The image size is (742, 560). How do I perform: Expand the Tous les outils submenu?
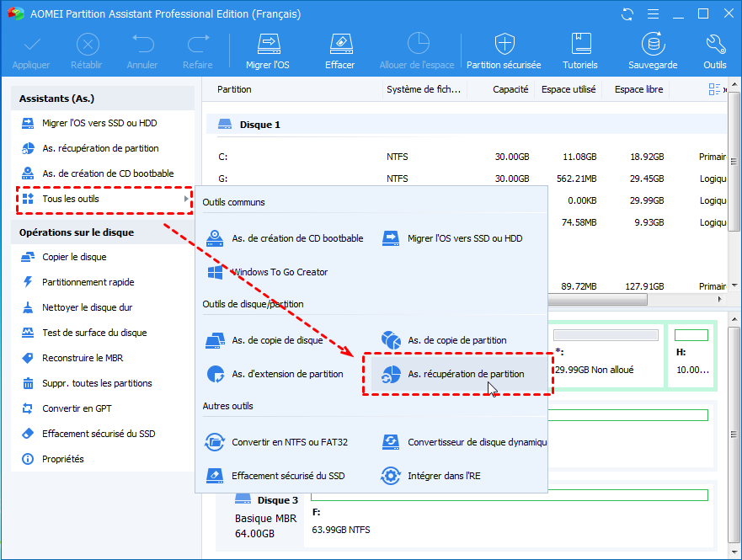[x=104, y=199]
